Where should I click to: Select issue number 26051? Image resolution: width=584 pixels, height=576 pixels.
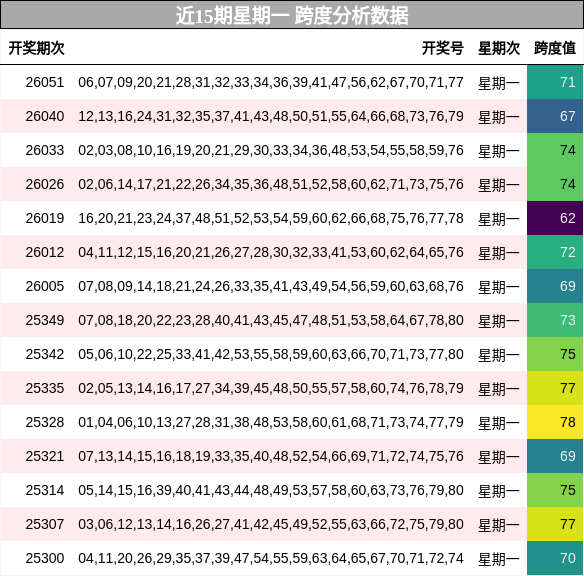pos(45,82)
